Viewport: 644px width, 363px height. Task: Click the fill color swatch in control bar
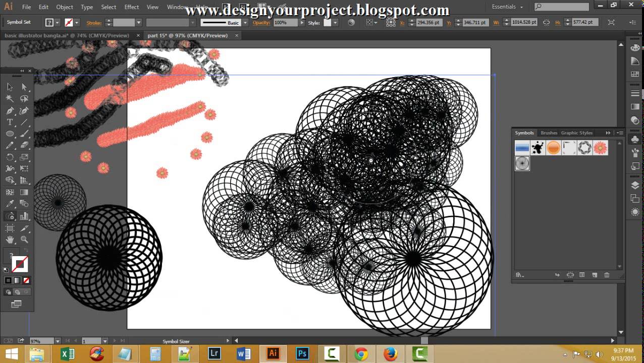coord(49,23)
